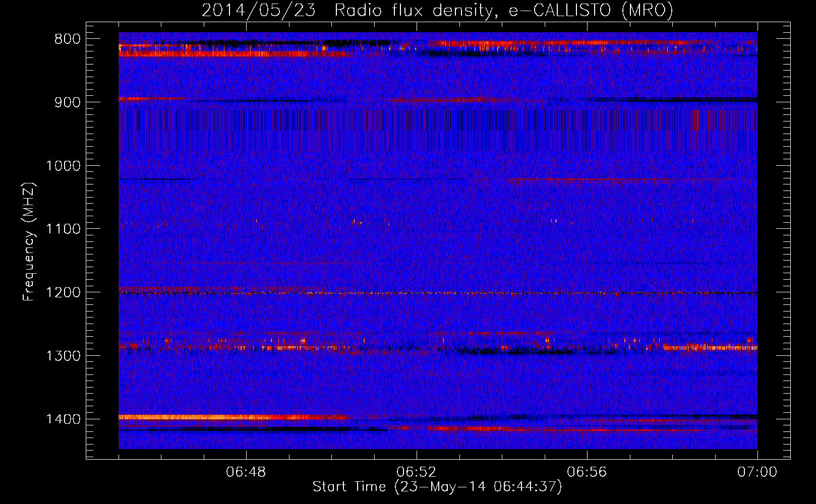Click the 06:56 time tick label
The image size is (816, 504).
coord(587,472)
